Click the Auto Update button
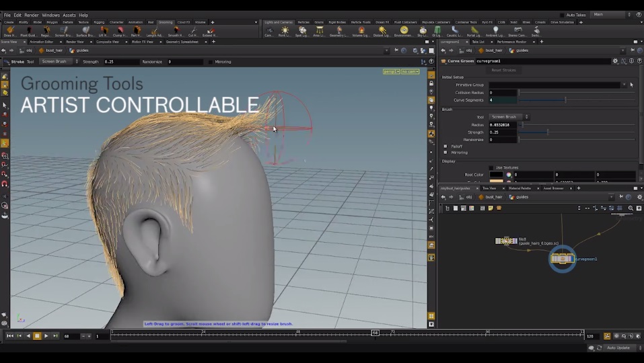The height and width of the screenshot is (363, 644). (x=618, y=348)
